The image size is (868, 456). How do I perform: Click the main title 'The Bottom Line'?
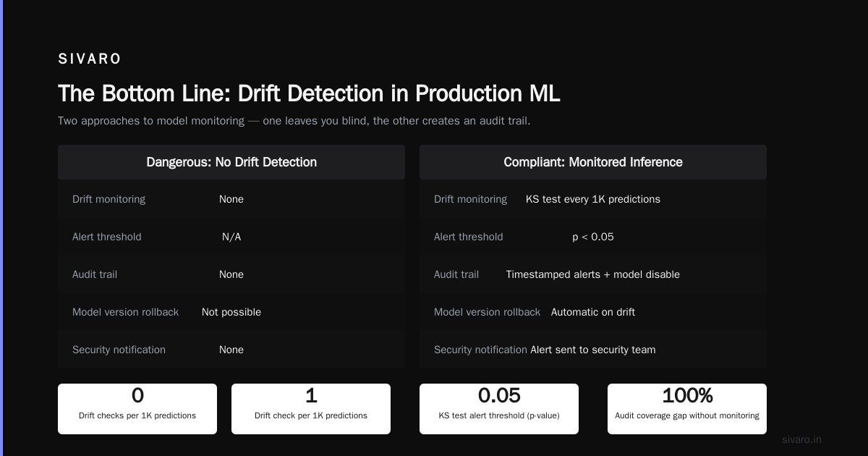click(x=309, y=93)
